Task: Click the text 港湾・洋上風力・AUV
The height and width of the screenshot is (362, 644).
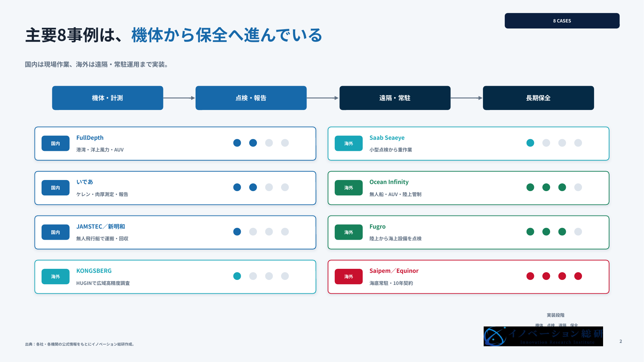Action: pos(100,150)
